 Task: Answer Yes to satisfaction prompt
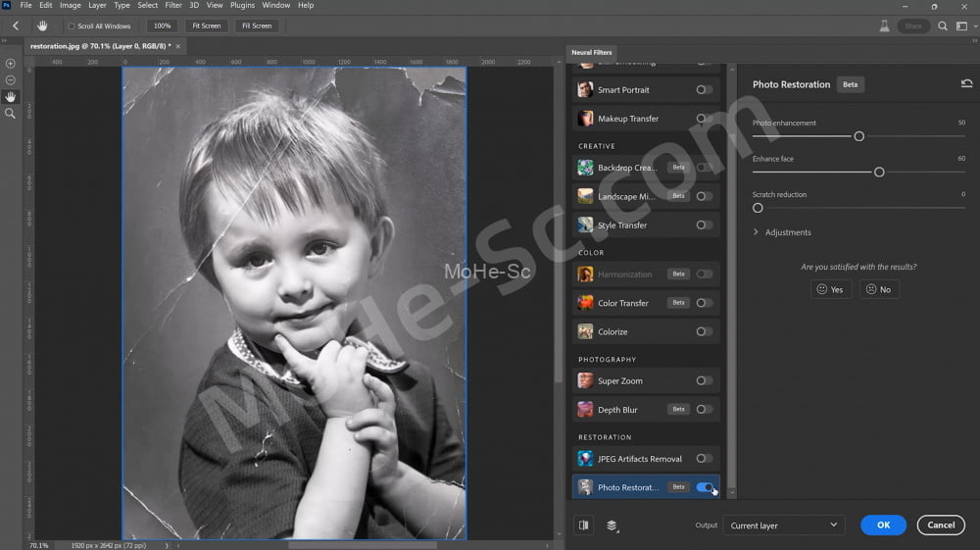tap(831, 289)
